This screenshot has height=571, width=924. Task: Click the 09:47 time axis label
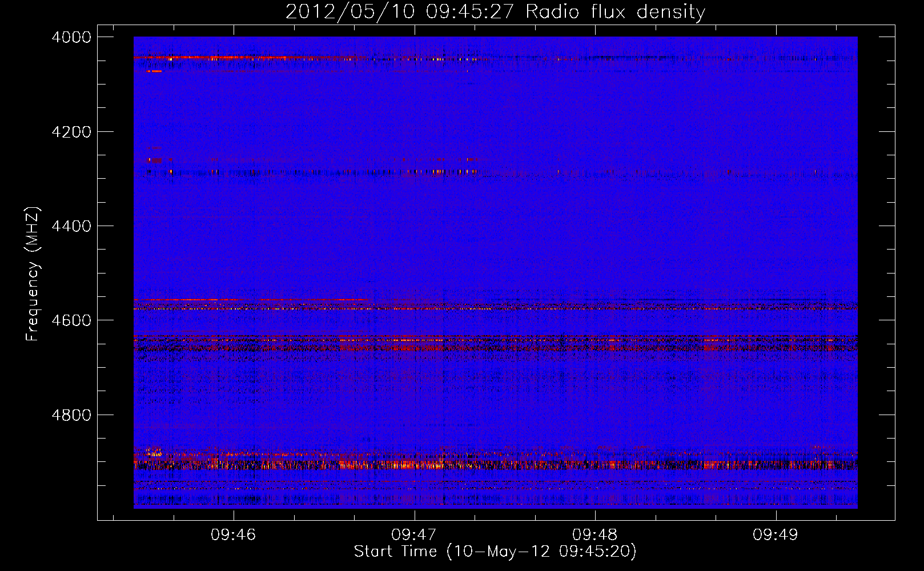(x=414, y=535)
